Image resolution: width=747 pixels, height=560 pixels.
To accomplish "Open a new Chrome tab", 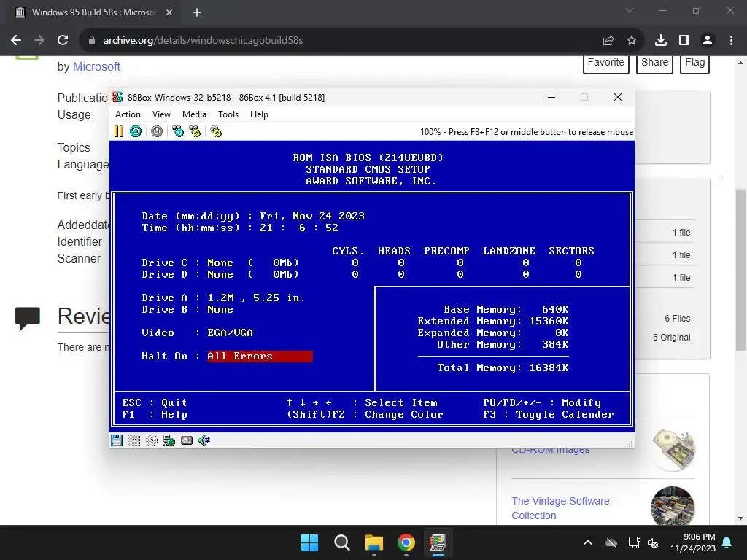I will point(197,12).
